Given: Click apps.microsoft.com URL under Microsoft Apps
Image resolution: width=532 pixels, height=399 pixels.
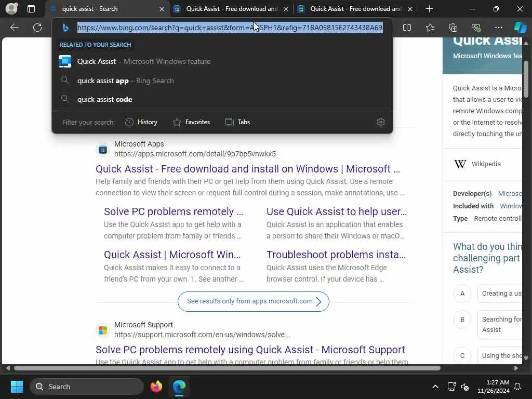Looking at the screenshot, I should tap(195, 154).
